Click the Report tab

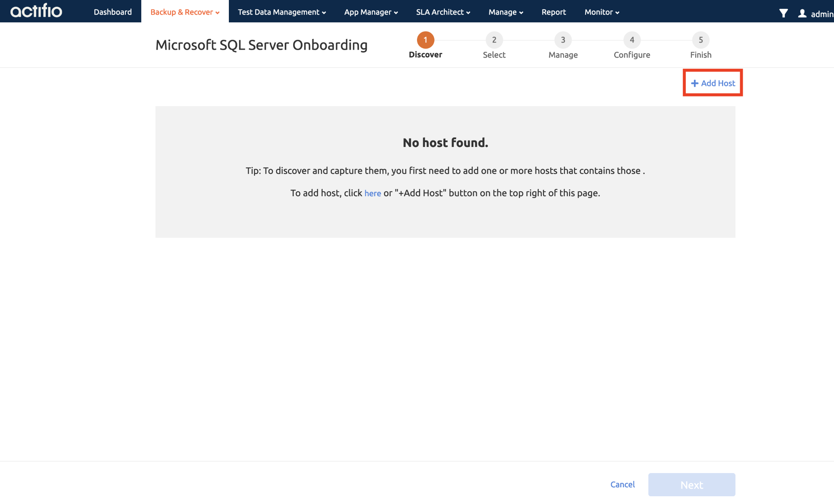pos(554,11)
